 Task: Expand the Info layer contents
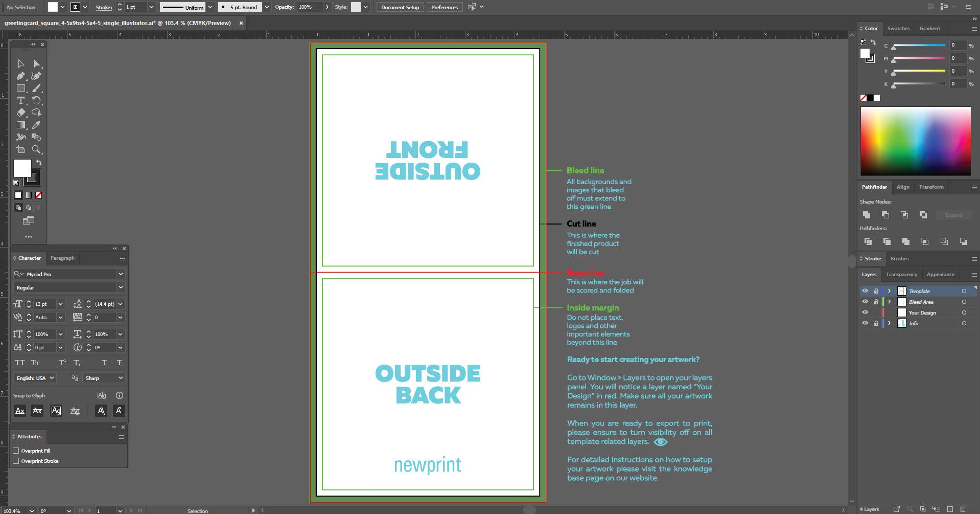889,323
